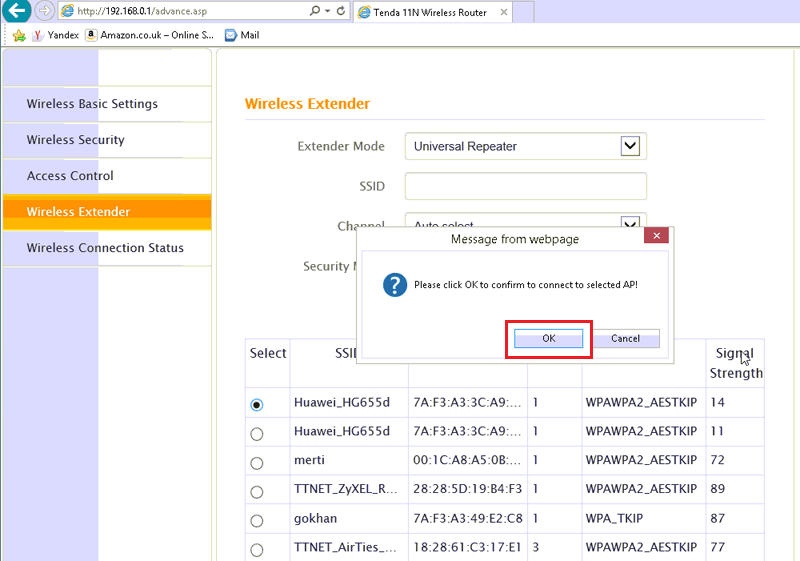Select the merti network radio button

(x=257, y=463)
